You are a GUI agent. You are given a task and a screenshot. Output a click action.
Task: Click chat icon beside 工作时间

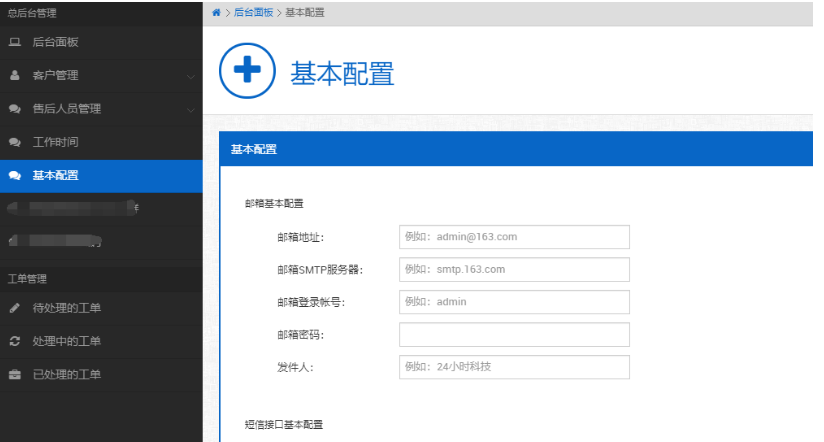(x=15, y=142)
